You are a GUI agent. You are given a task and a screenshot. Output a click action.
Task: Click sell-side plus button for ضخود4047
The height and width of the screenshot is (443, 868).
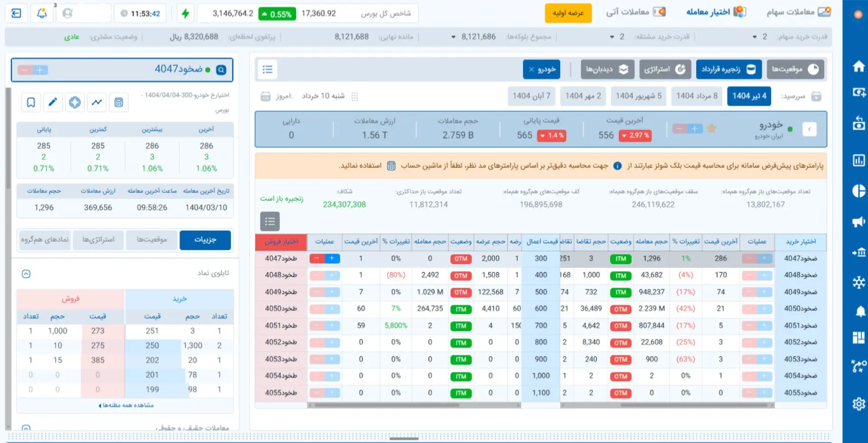332,259
